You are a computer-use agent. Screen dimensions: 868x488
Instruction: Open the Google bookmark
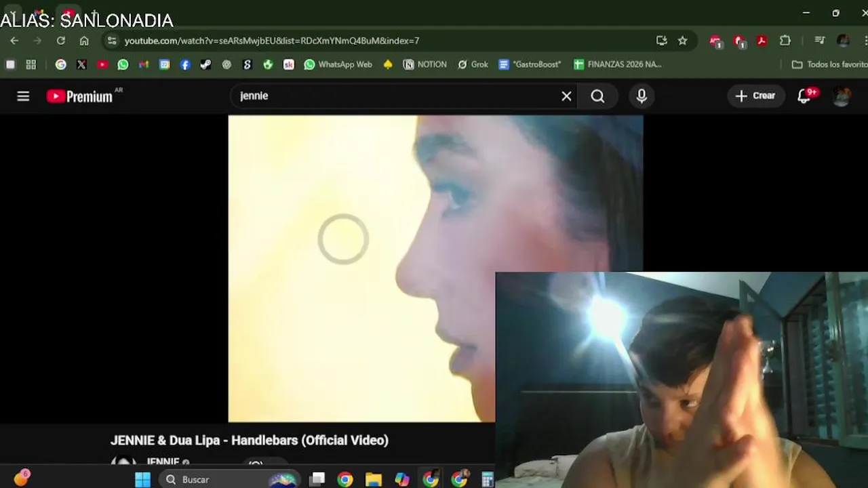pyautogui.click(x=61, y=64)
